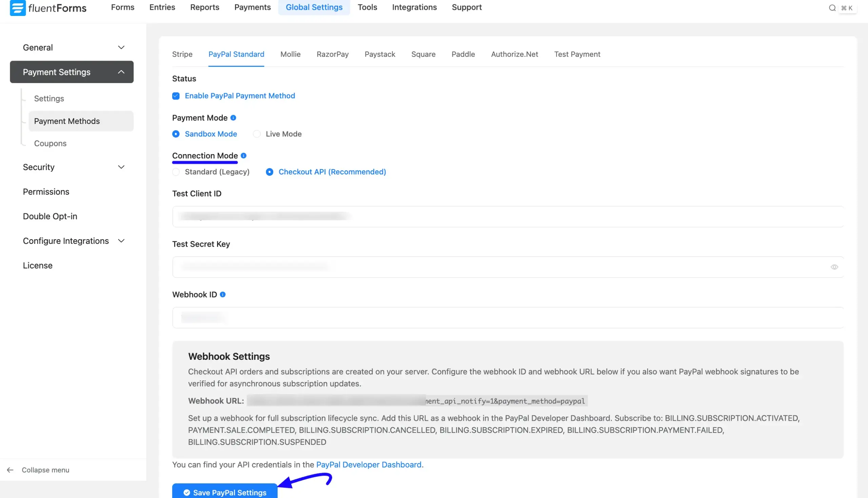This screenshot has height=498, width=868.
Task: Open the Global Settings menu
Action: [x=314, y=7]
